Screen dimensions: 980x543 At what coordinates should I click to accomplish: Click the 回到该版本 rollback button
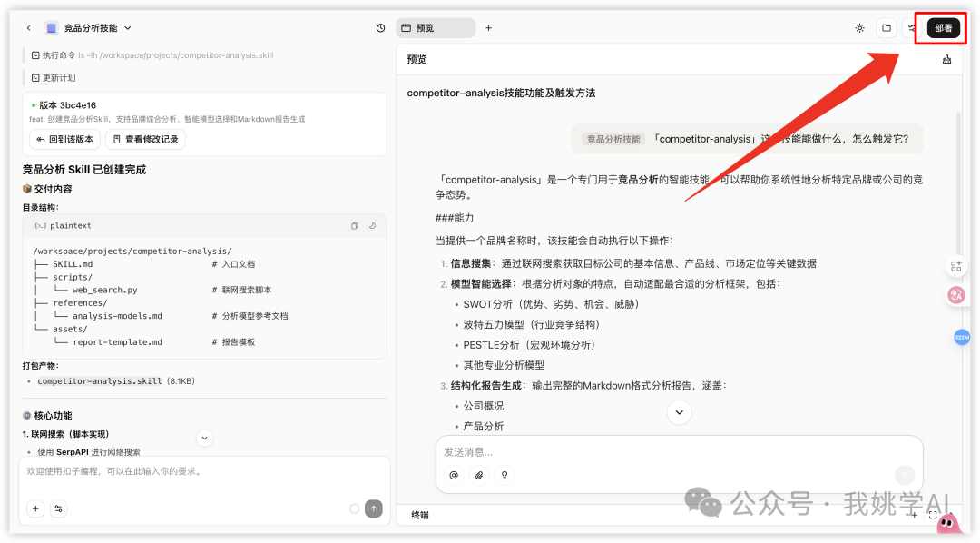pyautogui.click(x=64, y=138)
